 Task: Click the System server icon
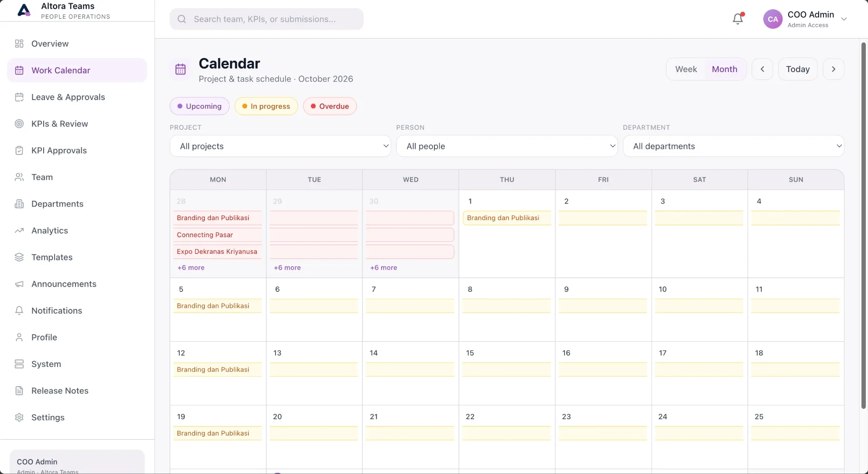19,364
